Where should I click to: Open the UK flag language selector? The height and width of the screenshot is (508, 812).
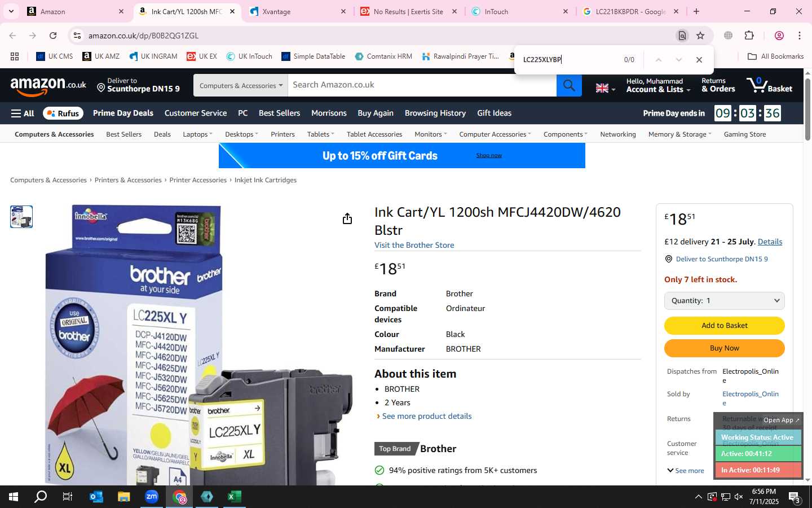[605, 88]
